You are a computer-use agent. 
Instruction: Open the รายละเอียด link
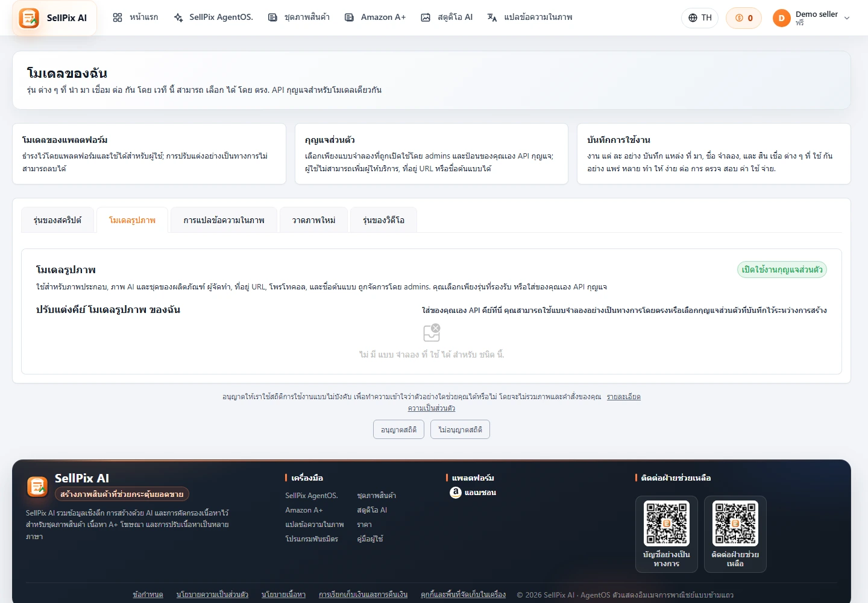point(623,397)
